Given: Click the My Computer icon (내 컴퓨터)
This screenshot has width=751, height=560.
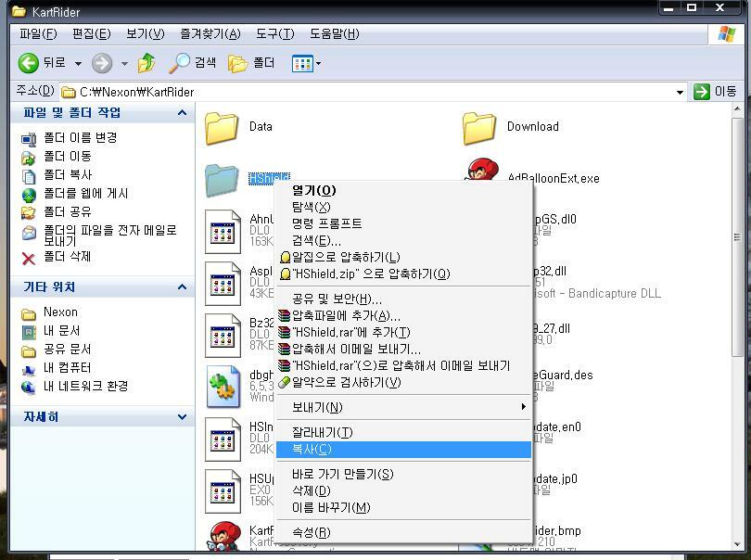Looking at the screenshot, I should 29,369.
